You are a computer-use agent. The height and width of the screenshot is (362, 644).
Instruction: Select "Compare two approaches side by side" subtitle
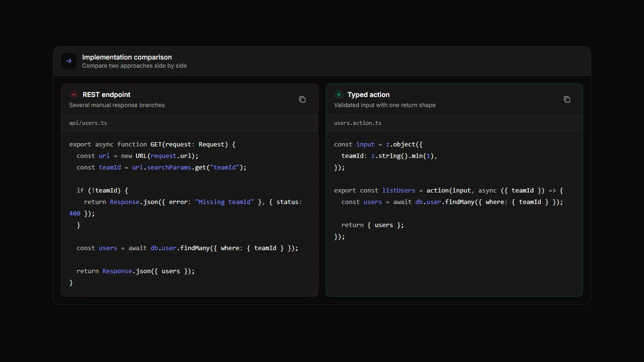[x=135, y=66]
